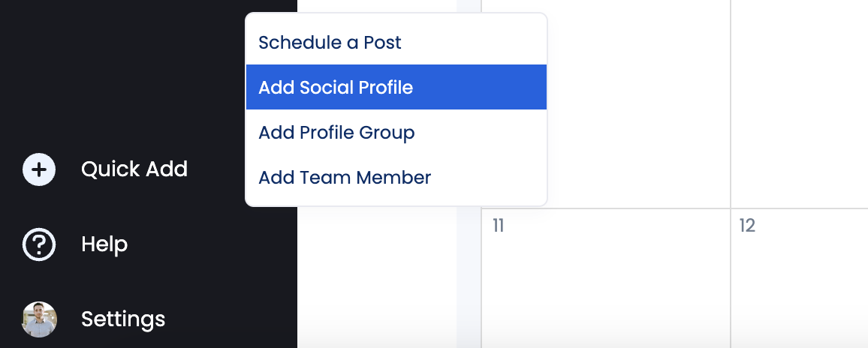Click the calendar cell above day 12

[799, 105]
